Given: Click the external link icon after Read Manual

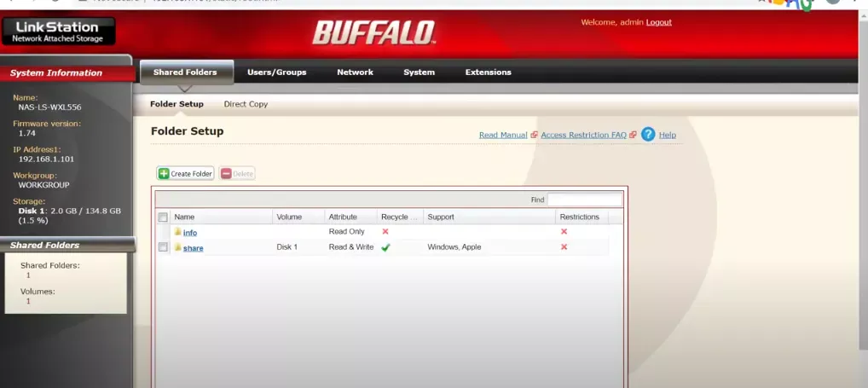Looking at the screenshot, I should tap(534, 135).
